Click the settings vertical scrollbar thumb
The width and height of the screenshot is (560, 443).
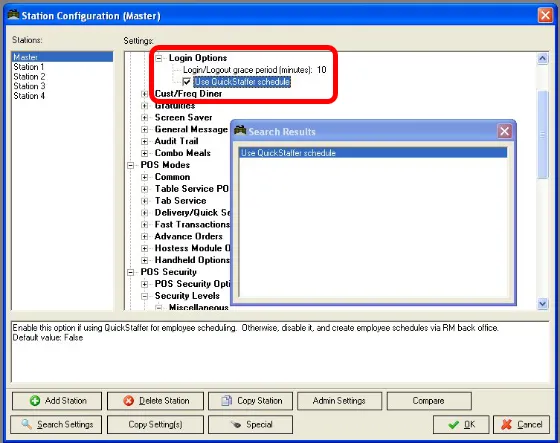pyautogui.click(x=542, y=134)
